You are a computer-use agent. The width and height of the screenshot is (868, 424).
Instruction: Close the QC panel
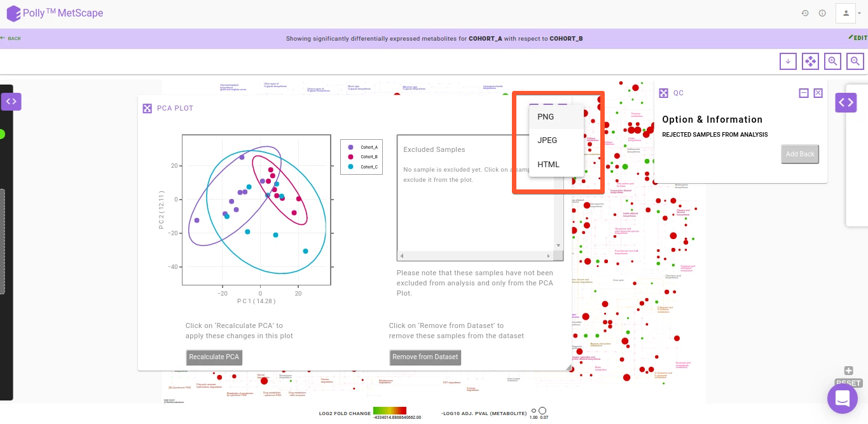point(818,93)
